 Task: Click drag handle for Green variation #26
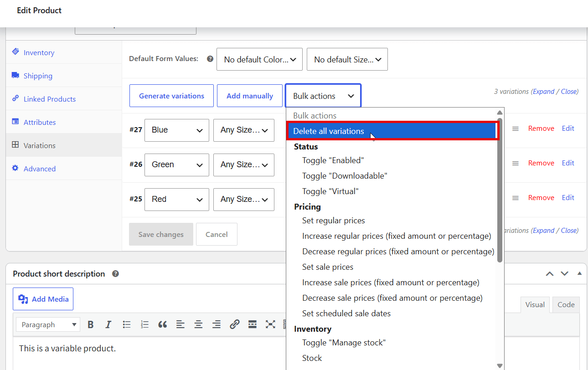coord(516,164)
